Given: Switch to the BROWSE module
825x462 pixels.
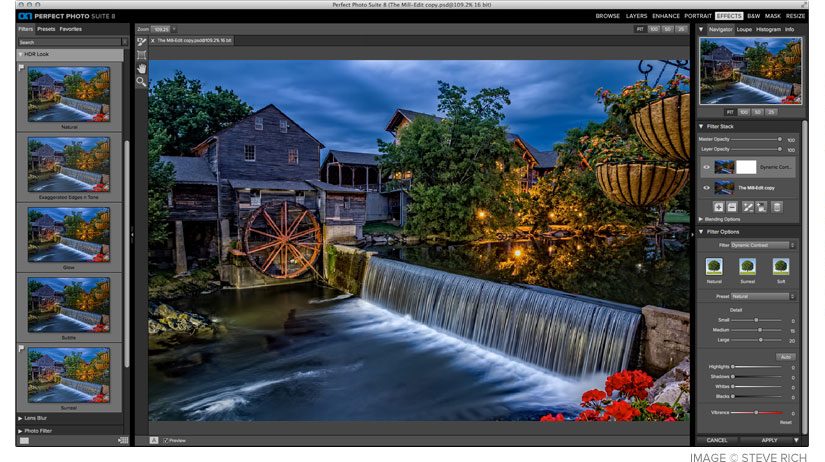Looking at the screenshot, I should 608,16.
